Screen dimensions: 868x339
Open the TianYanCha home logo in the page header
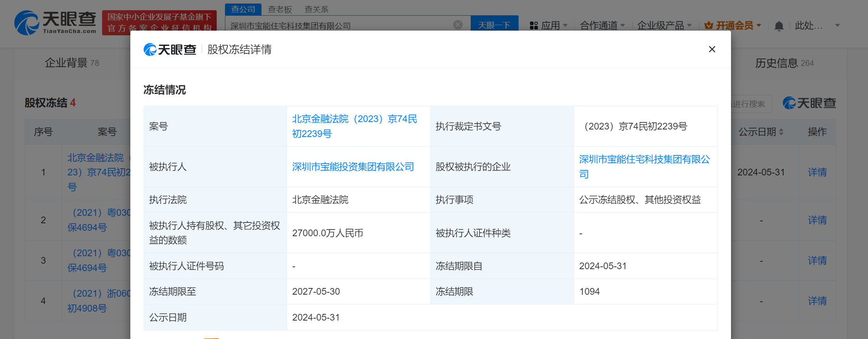pos(55,23)
